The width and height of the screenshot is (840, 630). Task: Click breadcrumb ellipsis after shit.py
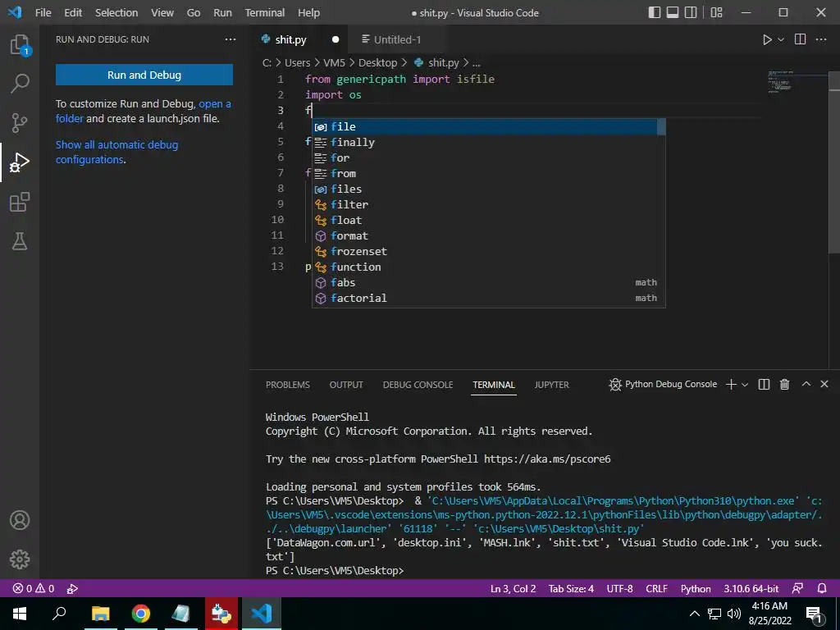click(477, 62)
